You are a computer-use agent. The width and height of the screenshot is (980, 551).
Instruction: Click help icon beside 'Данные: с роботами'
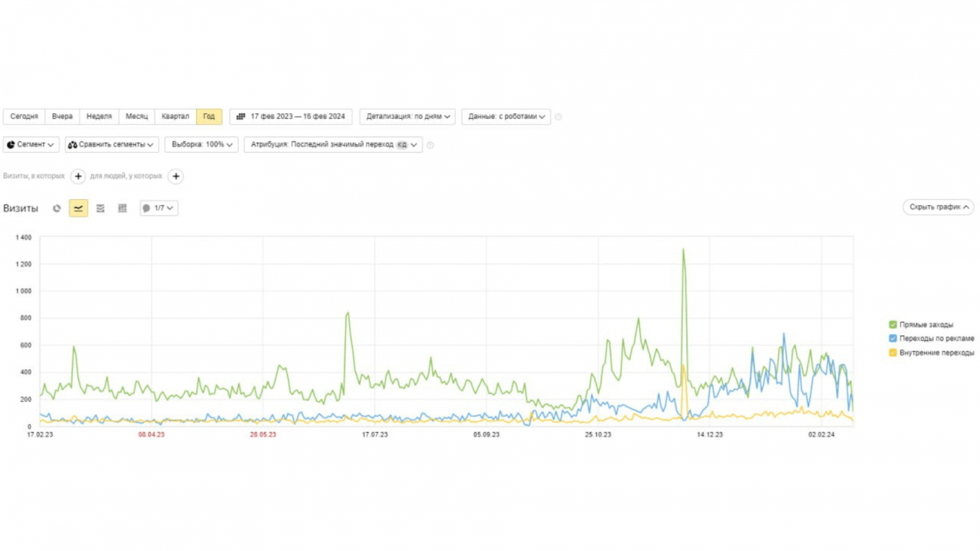pos(558,116)
